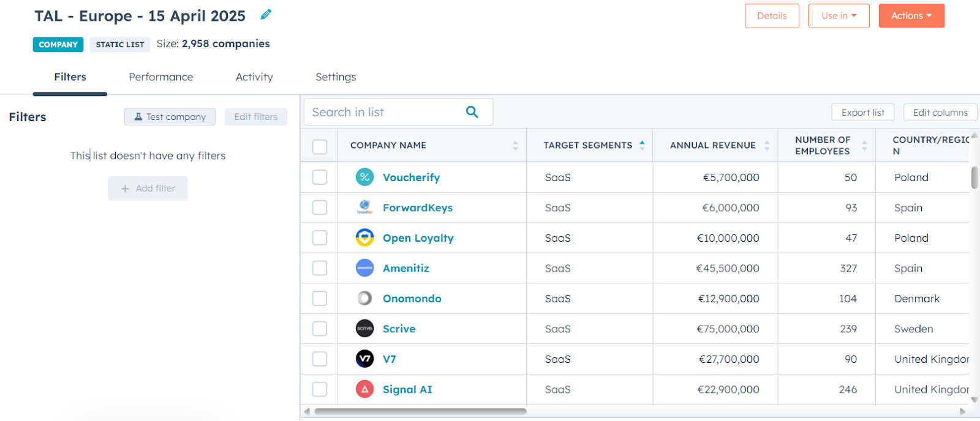The width and height of the screenshot is (980, 421).
Task: Check the Onomondo row checkbox
Action: 320,299
